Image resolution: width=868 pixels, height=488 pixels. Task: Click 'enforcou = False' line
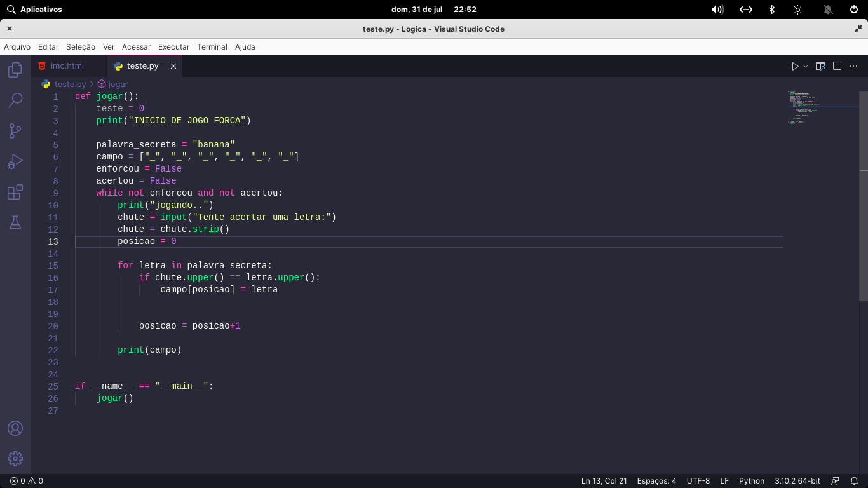pos(139,169)
